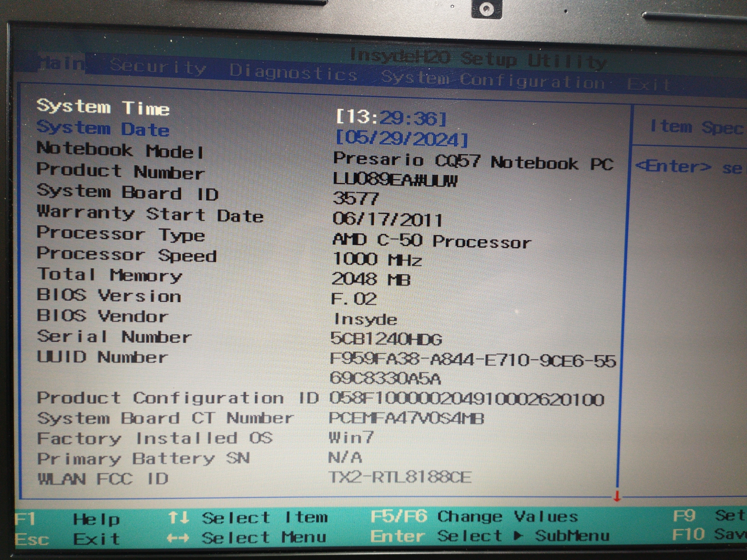Click the <Enter> help text

688,167
